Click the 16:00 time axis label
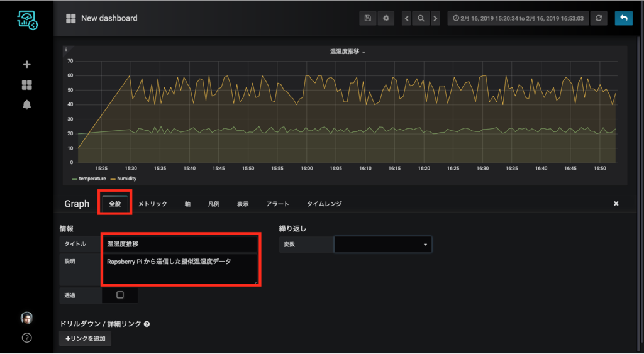Viewport: 644px width, 354px height. (x=307, y=169)
